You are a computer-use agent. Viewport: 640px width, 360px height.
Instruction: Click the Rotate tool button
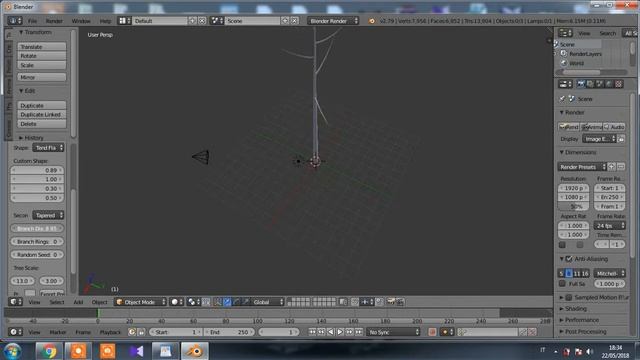(x=42, y=56)
